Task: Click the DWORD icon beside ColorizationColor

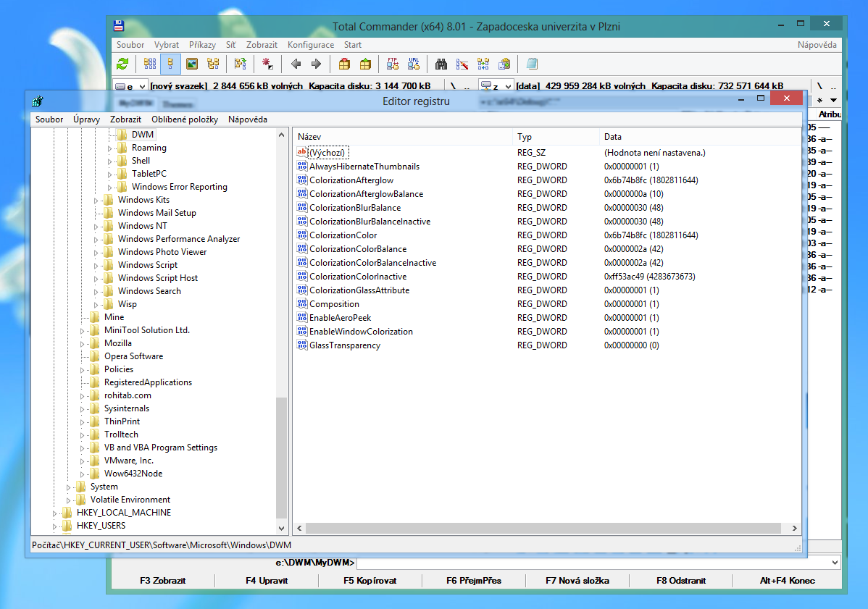Action: click(301, 235)
